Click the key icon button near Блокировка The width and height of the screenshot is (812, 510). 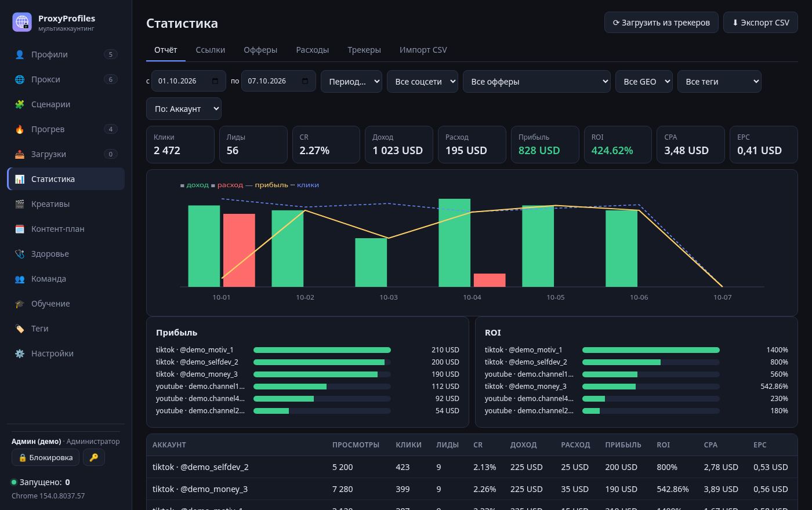click(94, 457)
